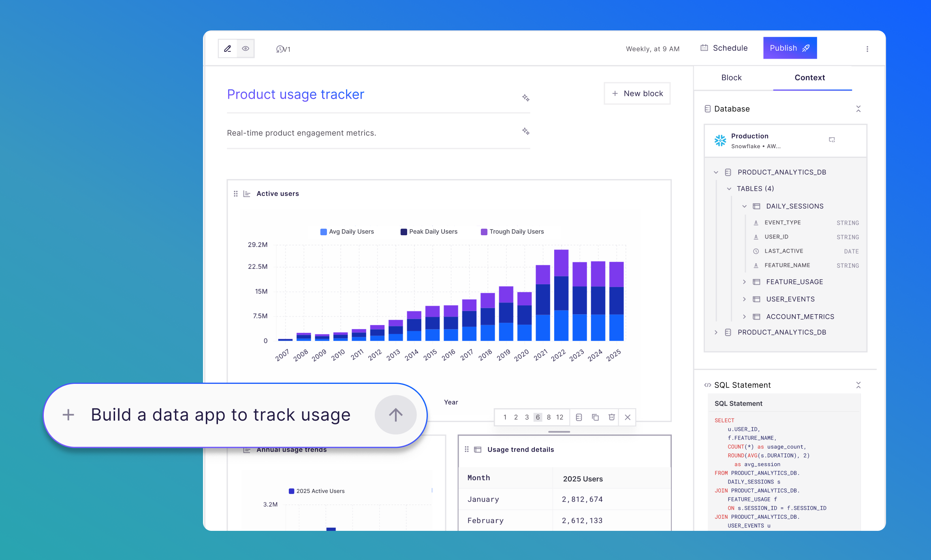
Task: Collapse the SQL Statement panel
Action: [858, 384]
